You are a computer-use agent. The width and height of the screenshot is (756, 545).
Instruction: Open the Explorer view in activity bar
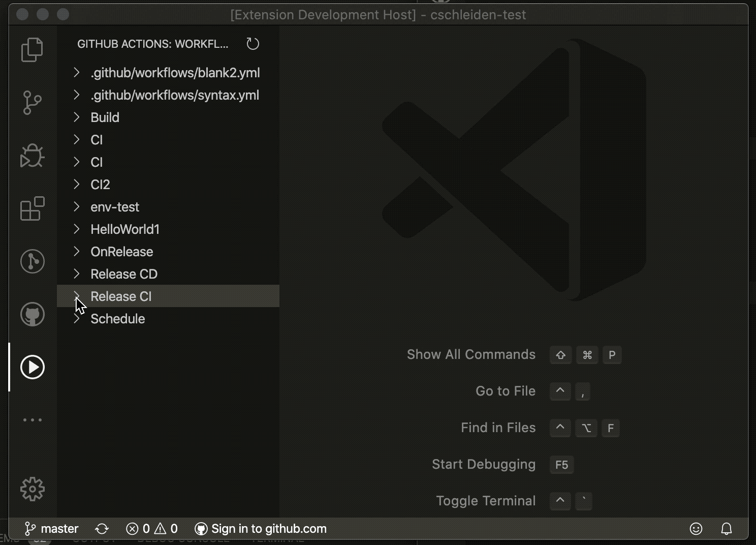pos(32,50)
